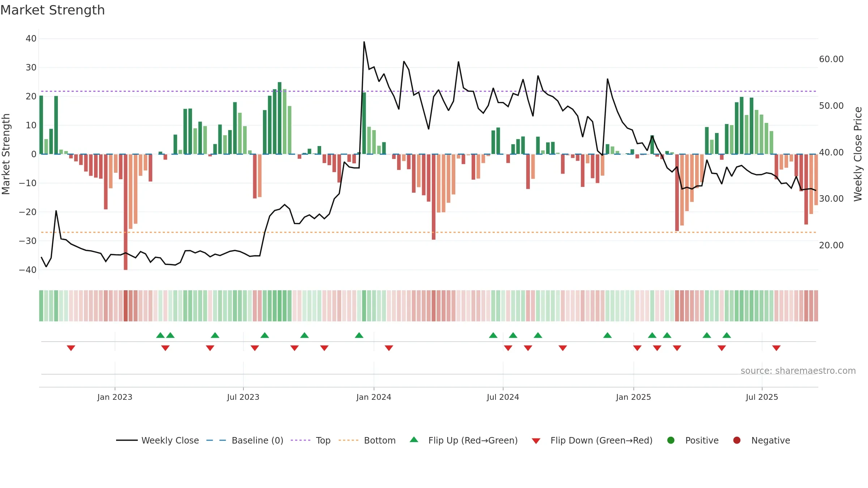Image resolution: width=868 pixels, height=488 pixels.
Task: Click the Jan 2024 axis label
Action: (374, 397)
